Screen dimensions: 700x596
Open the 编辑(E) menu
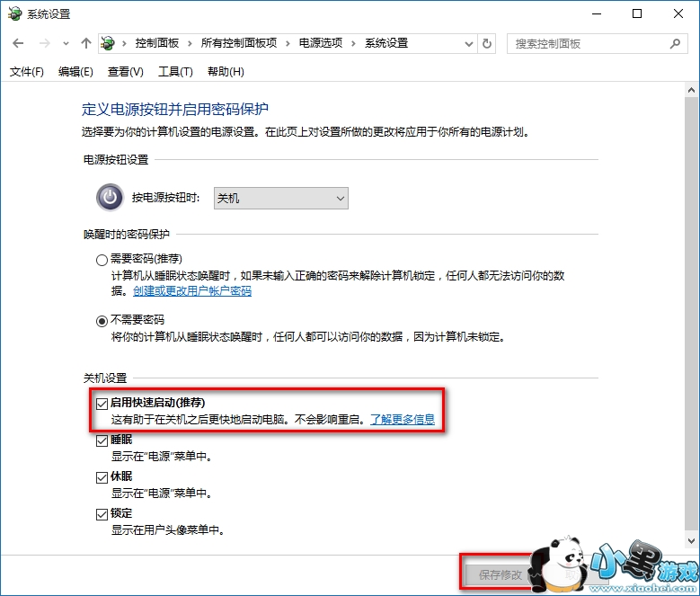[75, 72]
